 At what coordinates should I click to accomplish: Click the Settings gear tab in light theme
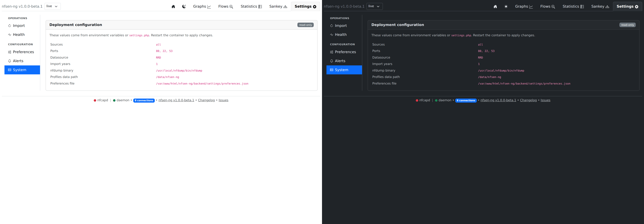point(305,7)
